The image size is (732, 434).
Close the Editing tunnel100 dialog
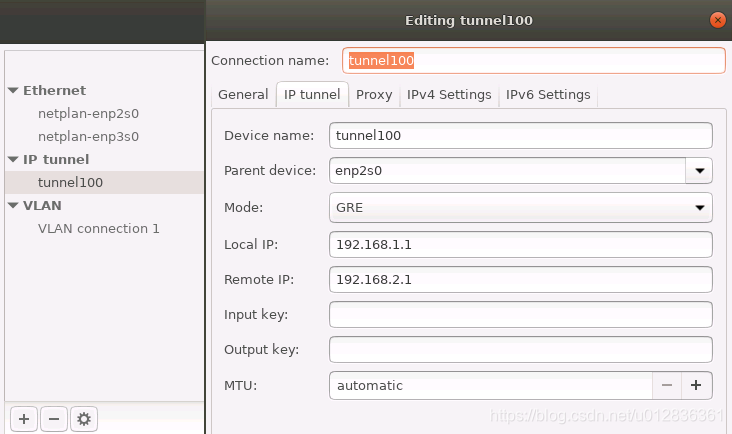click(x=717, y=19)
